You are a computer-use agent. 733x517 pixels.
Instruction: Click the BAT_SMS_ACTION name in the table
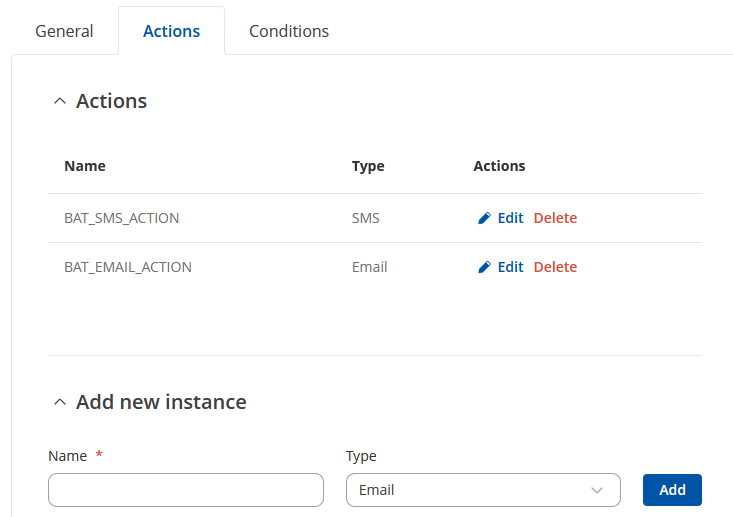pos(122,218)
